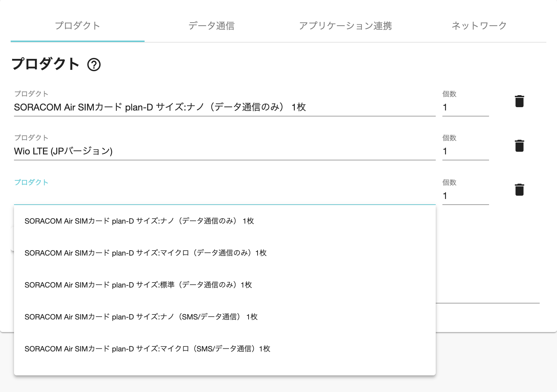Choose plan-D ナノ（SMS/データ通信）option
Viewport: 557px width, 392px height.
(x=225, y=317)
